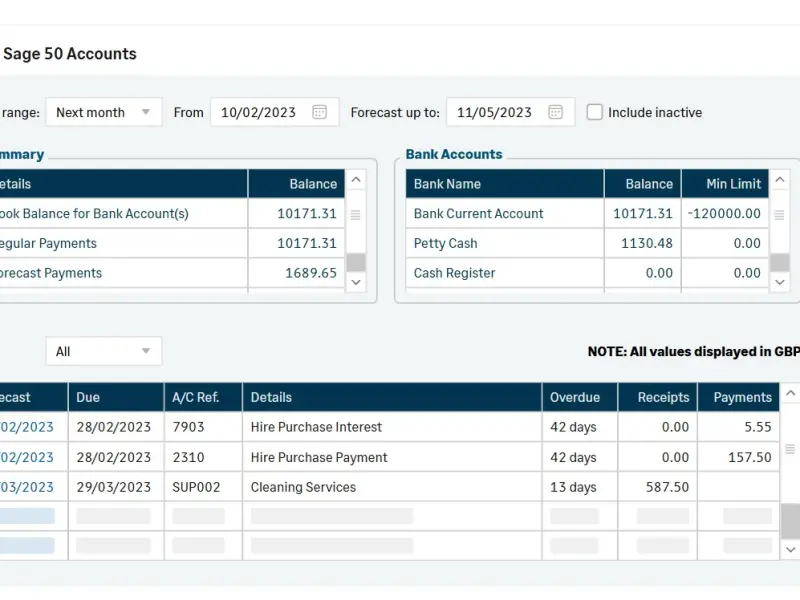Image resolution: width=800 pixels, height=600 pixels.
Task: Select the Hire Purchase Interest row
Action: [316, 427]
